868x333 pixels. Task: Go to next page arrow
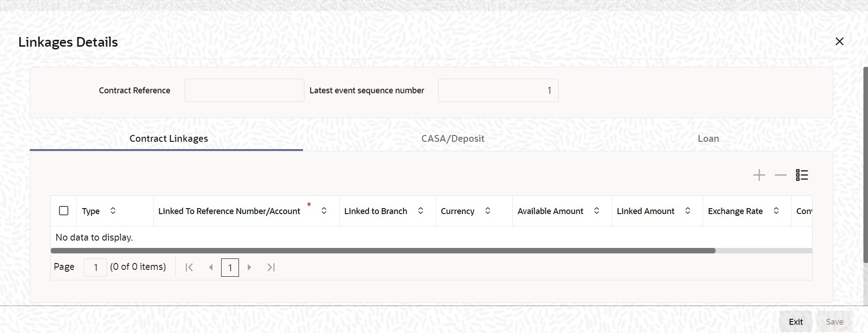coord(250,267)
